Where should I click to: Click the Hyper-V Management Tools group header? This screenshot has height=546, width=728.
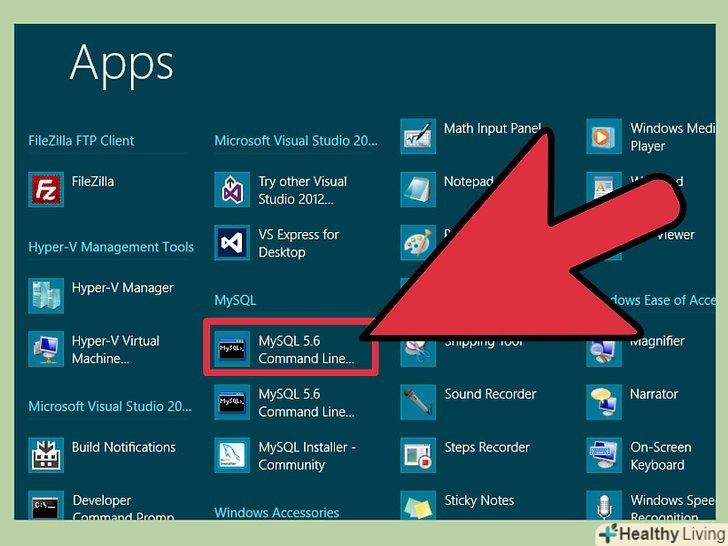[111, 247]
